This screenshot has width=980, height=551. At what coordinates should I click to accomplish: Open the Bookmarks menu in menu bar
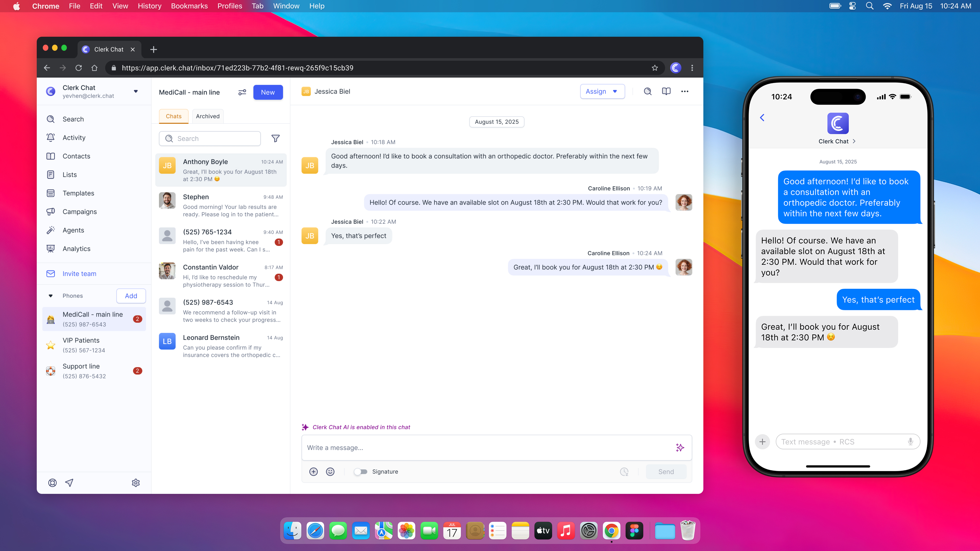pos(189,6)
